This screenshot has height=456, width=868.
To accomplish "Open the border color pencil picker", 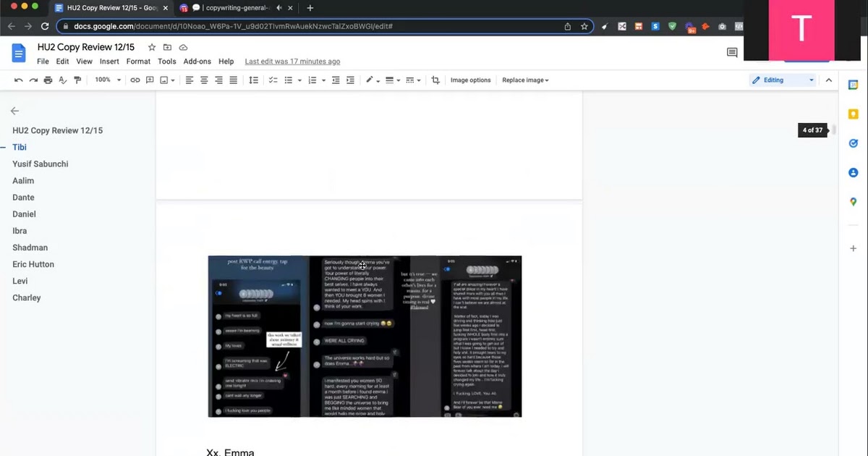I will point(371,80).
